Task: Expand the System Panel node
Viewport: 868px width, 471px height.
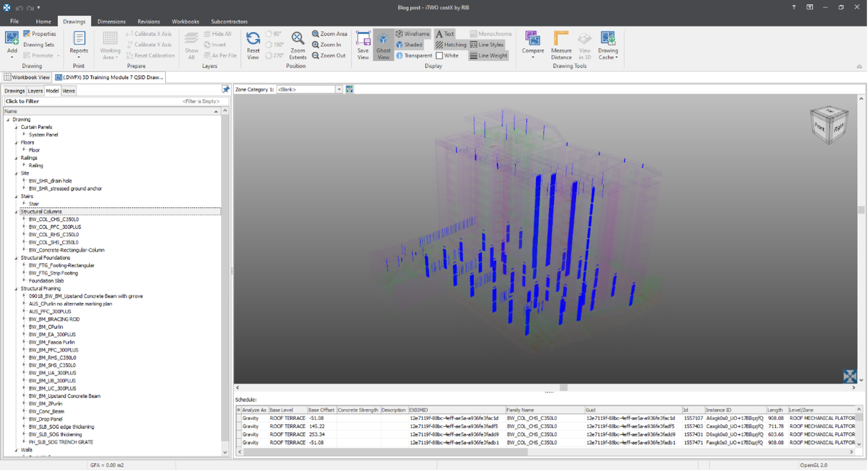Action: [x=24, y=134]
